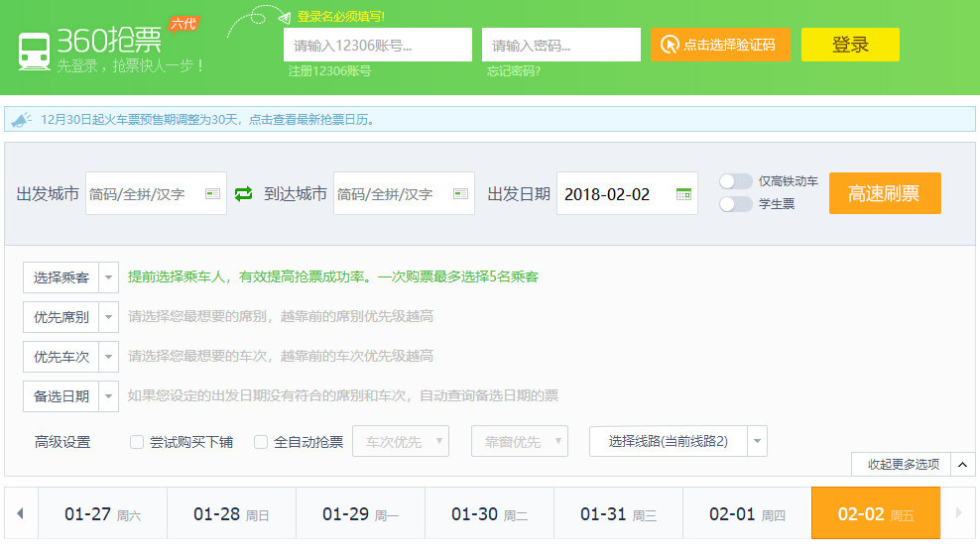
Task: Click the 12306 account input field
Action: click(377, 45)
